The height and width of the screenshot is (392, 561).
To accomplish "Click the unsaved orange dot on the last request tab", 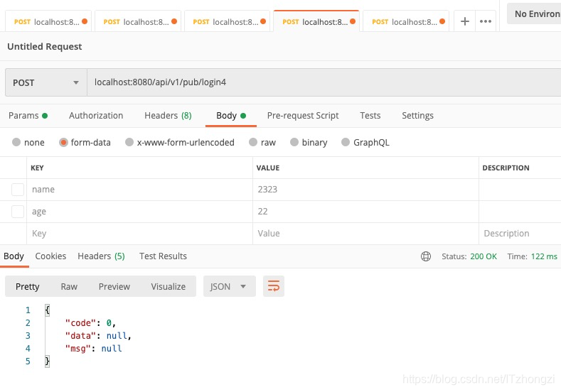I will coord(442,21).
